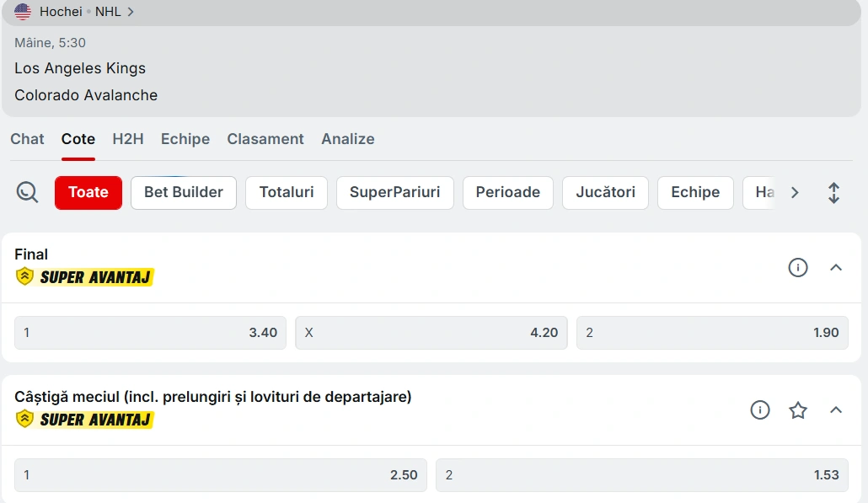Pick draw X odds at 4.20
This screenshot has height=503, width=868.
tap(431, 333)
